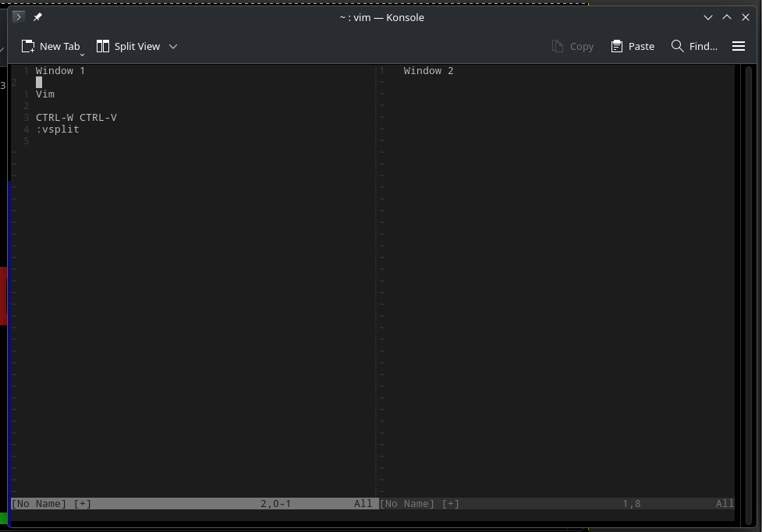Viewport: 762px width, 532px height.
Task: Click the "Window 2" text in right pane
Action: click(428, 71)
